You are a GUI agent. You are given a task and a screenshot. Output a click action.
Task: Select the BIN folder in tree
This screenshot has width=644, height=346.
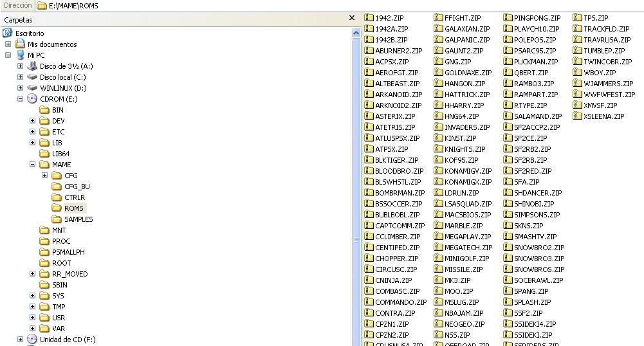pyautogui.click(x=57, y=110)
